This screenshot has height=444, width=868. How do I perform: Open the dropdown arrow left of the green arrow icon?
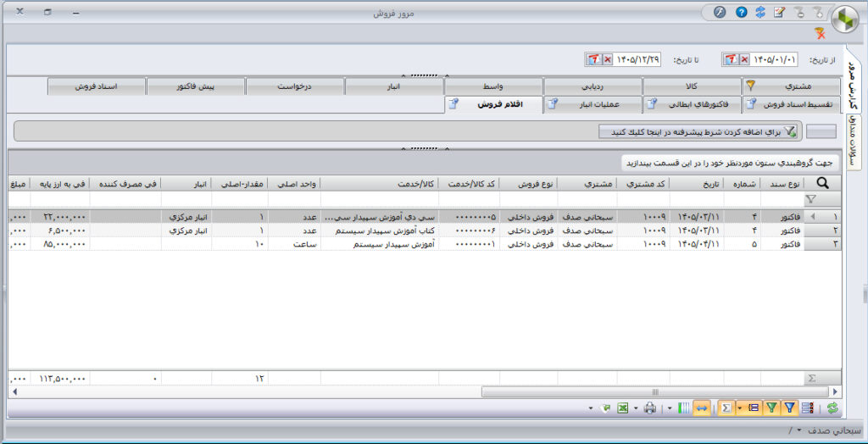pyautogui.click(x=591, y=408)
